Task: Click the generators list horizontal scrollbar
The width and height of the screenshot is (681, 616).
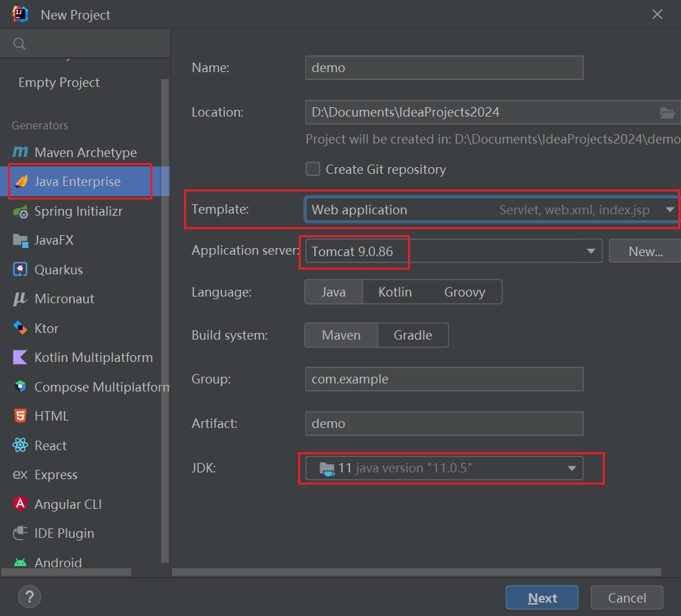Action: [67, 572]
